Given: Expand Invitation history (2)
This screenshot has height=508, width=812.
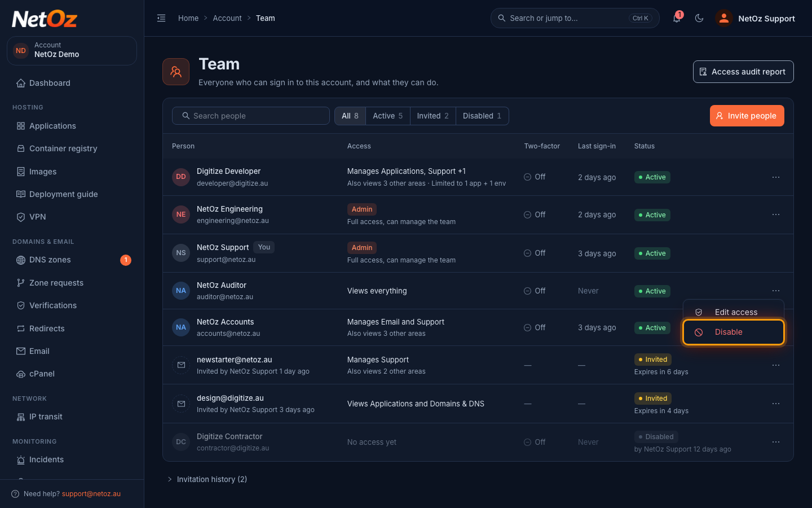Looking at the screenshot, I should (x=207, y=479).
